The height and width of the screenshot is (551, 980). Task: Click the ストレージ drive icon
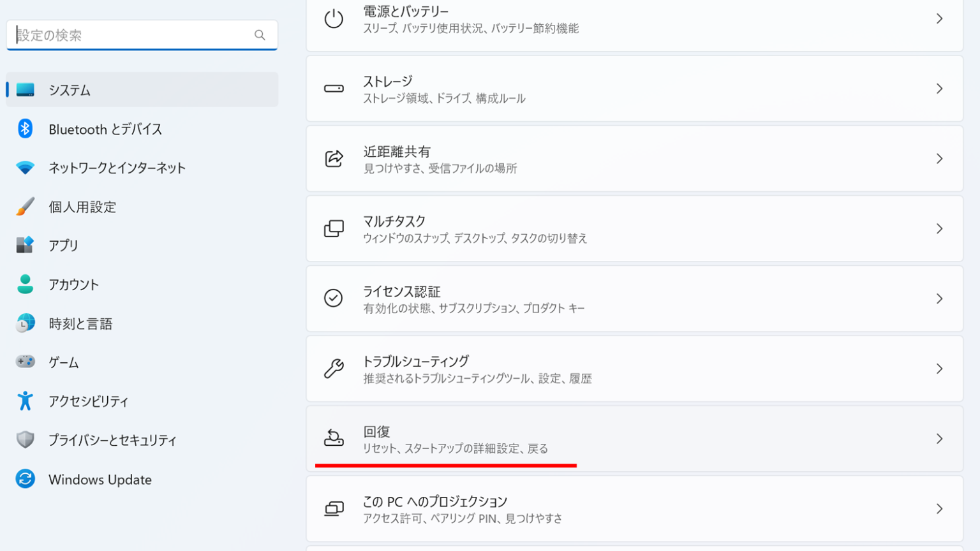tap(332, 89)
